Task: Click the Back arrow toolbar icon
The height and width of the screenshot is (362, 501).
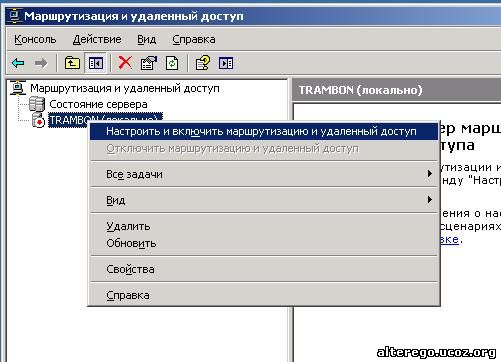Action: click(18, 63)
